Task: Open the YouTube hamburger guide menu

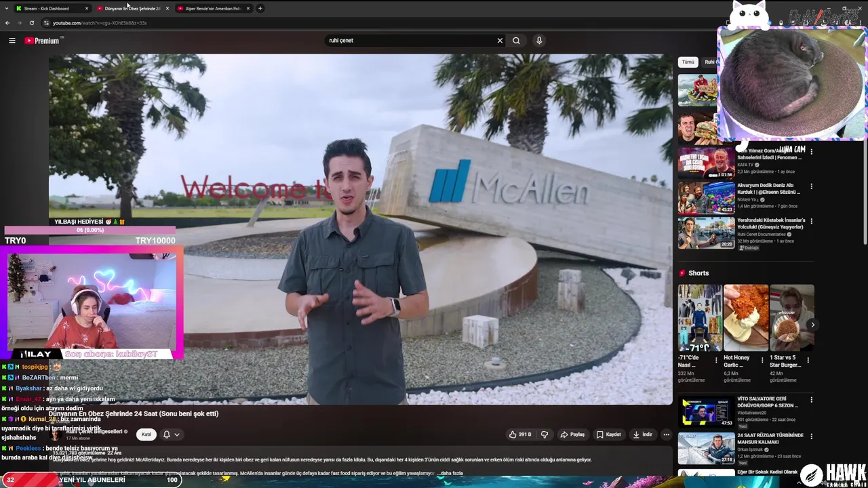Action: (x=12, y=41)
